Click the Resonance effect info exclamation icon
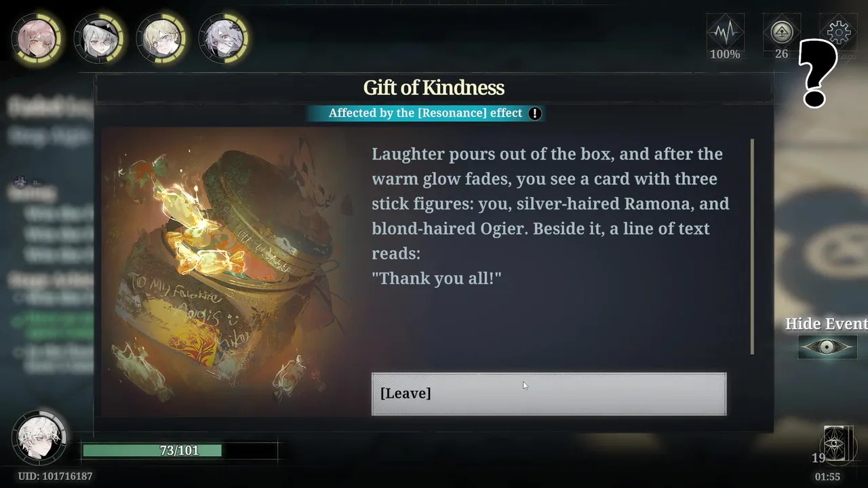Screen dimensions: 868x488 point(535,113)
